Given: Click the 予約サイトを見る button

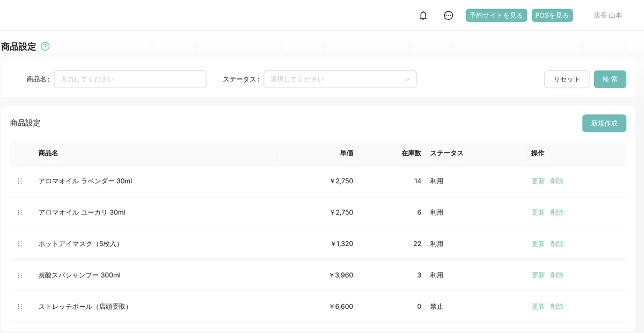Looking at the screenshot, I should coord(496,16).
